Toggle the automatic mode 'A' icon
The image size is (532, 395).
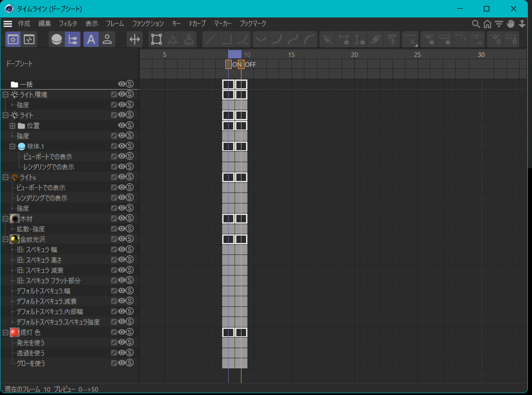pyautogui.click(x=91, y=39)
